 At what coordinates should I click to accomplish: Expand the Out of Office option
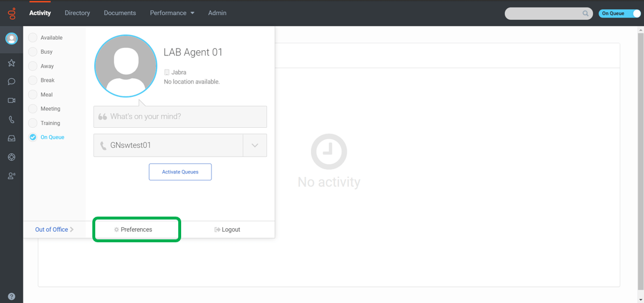tap(54, 229)
